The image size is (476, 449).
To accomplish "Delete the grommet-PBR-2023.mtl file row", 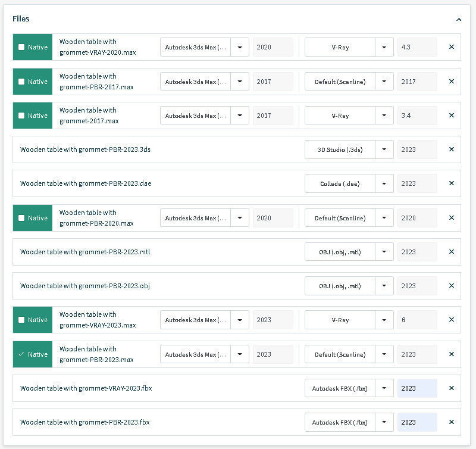I will coord(451,252).
